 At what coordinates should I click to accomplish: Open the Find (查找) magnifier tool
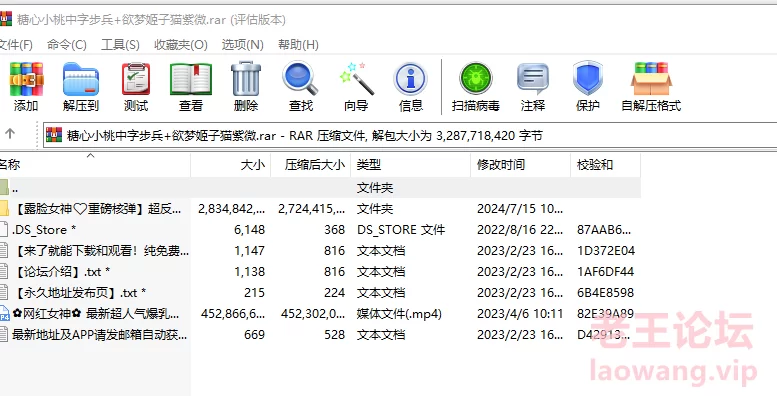pyautogui.click(x=301, y=78)
